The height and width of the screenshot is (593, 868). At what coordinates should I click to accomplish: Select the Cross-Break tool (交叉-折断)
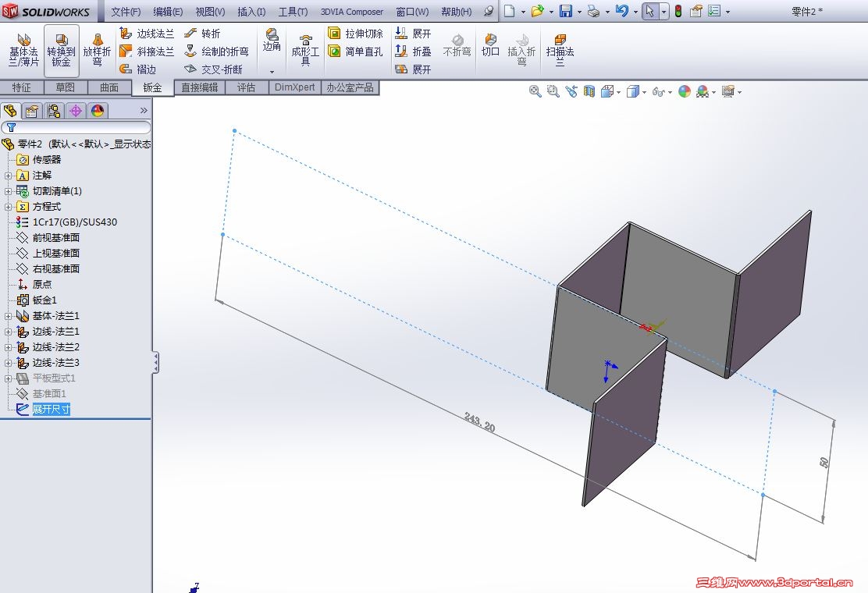click(214, 69)
